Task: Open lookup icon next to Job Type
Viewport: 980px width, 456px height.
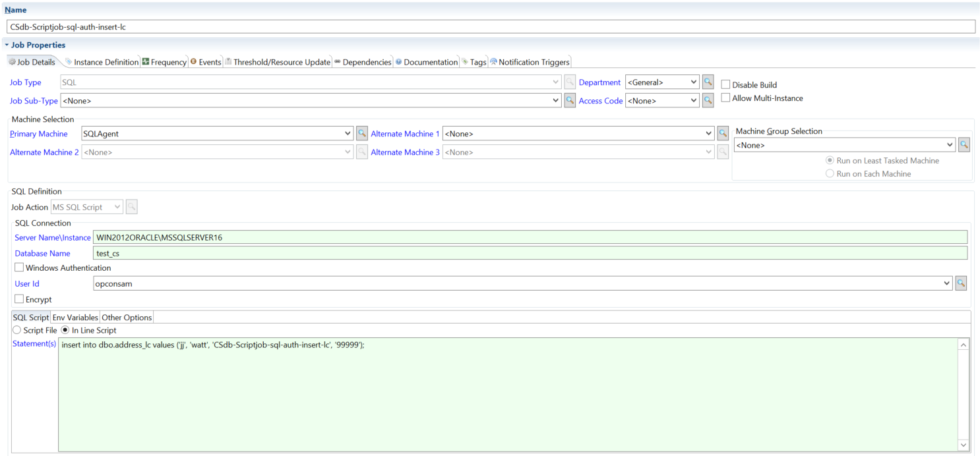Action: 570,82
